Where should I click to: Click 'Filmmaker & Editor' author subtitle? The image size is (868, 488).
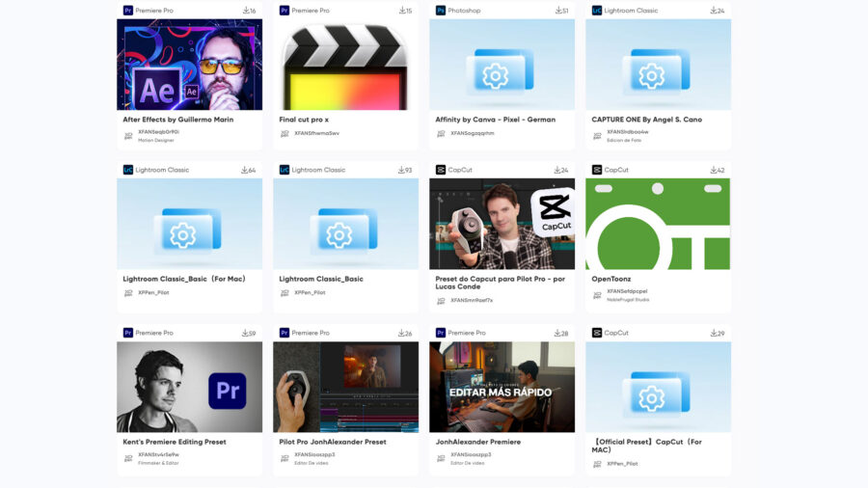click(158, 463)
